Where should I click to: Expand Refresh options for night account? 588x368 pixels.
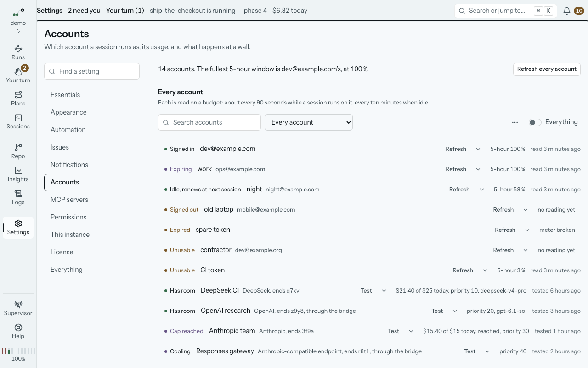coord(482,190)
